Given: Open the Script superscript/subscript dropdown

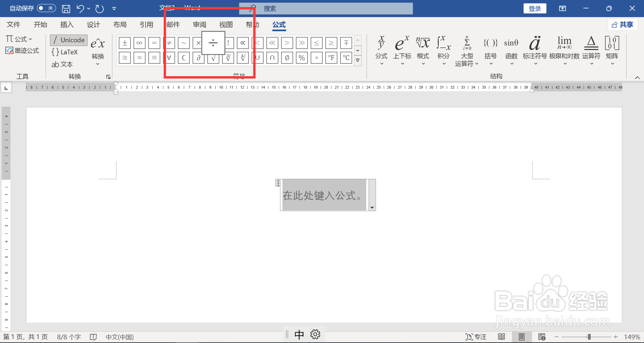Looking at the screenshot, I should point(402,50).
